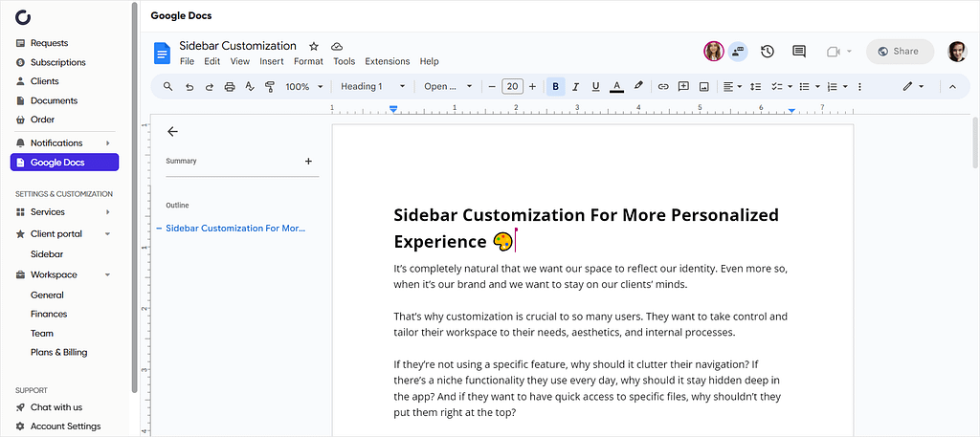980x437 pixels.
Task: View the collaborator avatar
Action: click(714, 52)
